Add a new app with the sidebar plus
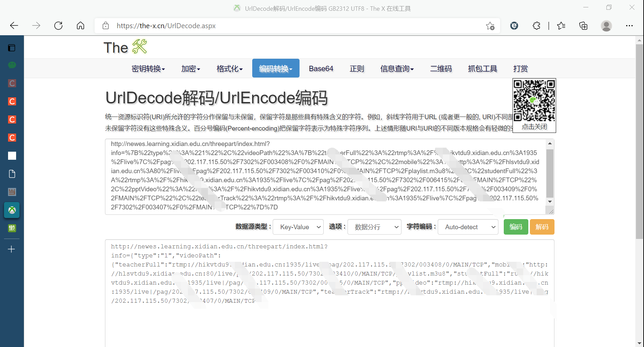The height and width of the screenshot is (347, 644). (x=12, y=249)
